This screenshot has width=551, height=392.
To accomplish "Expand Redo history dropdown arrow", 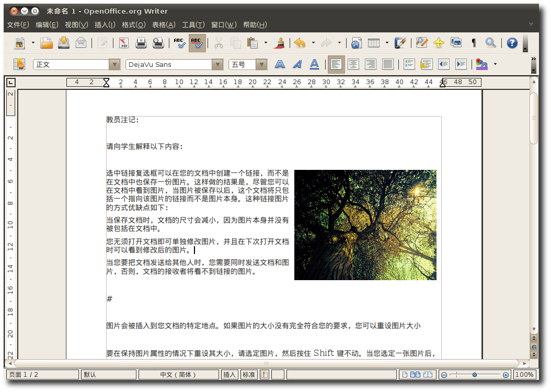I will [x=339, y=43].
